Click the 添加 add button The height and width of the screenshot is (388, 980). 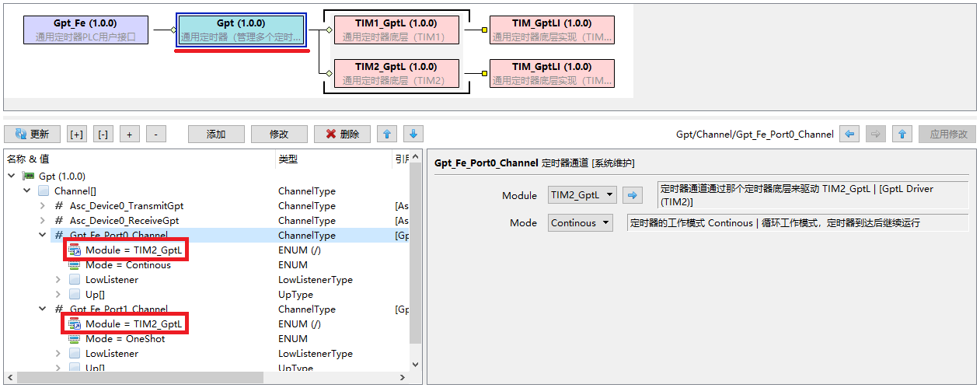click(215, 134)
